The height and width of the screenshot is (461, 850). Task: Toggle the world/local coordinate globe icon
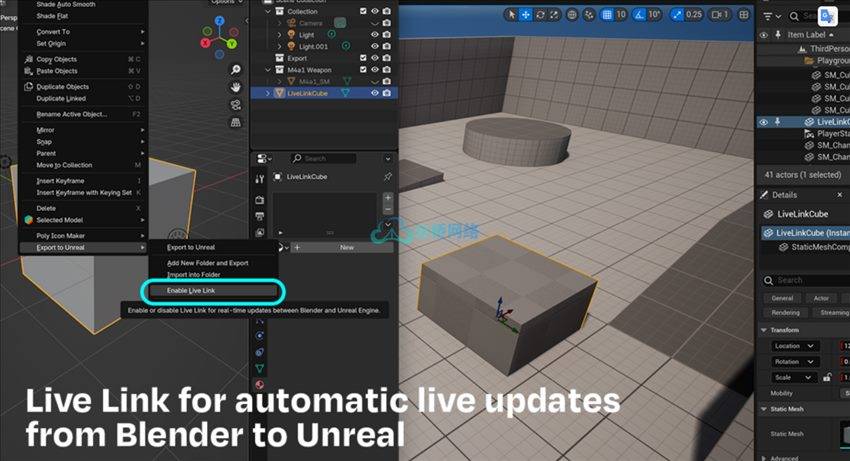(572, 15)
